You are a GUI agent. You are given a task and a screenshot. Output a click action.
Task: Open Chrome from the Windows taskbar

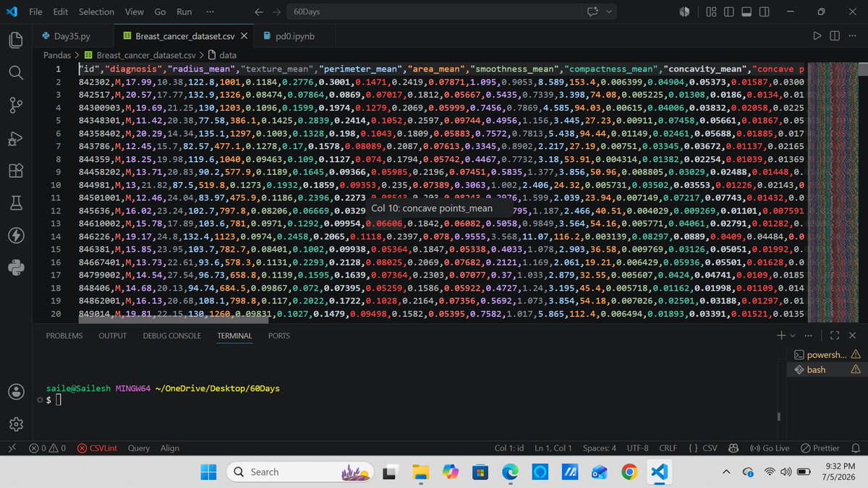[629, 472]
